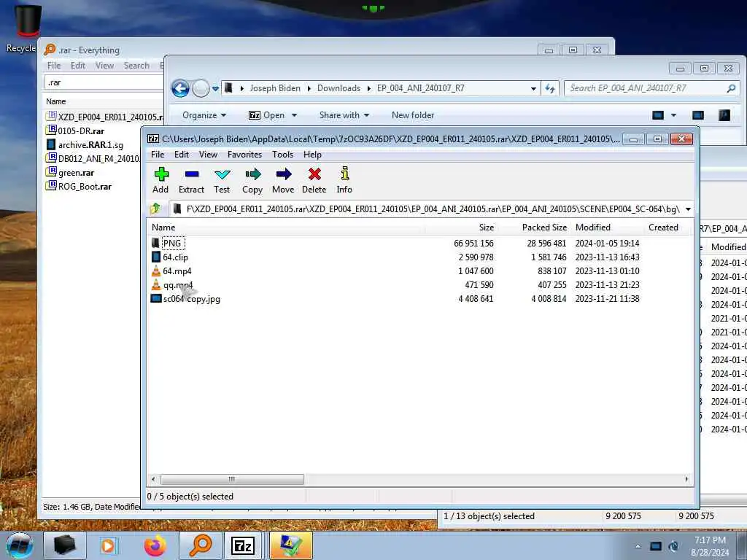Open Firefox from the taskbar

click(155, 545)
